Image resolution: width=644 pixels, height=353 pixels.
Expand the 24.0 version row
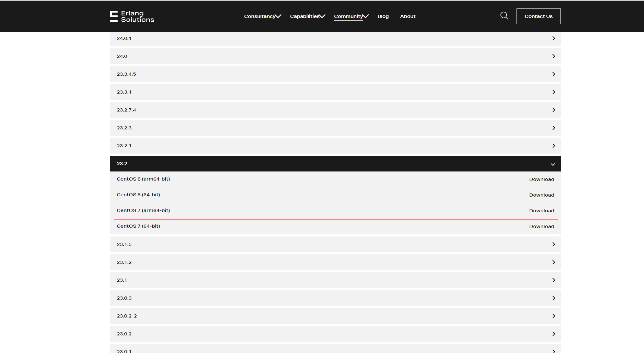(335, 56)
